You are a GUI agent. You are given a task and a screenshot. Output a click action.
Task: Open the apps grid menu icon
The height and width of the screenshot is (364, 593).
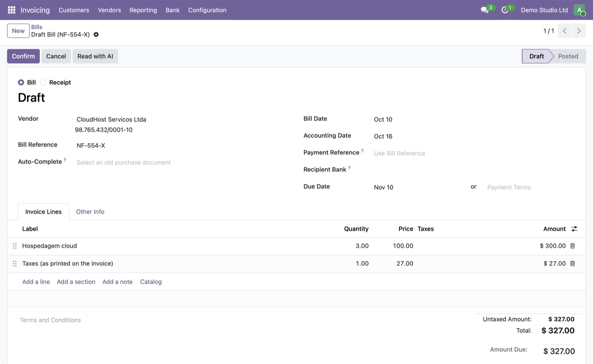point(11,10)
